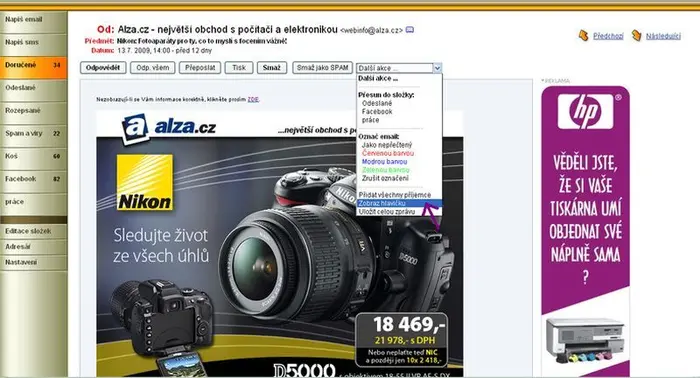Click the printer image in the HP ad
This screenshot has width=700, height=378.
click(x=585, y=340)
